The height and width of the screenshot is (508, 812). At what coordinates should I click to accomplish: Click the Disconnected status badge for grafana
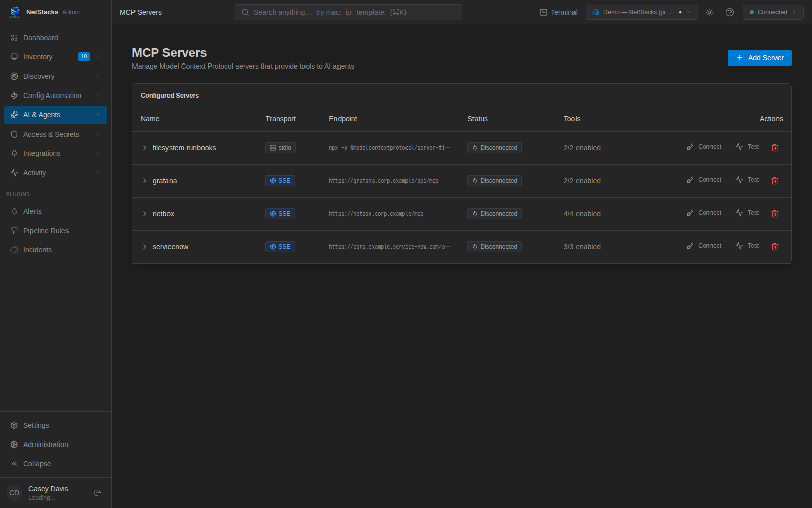click(x=494, y=181)
